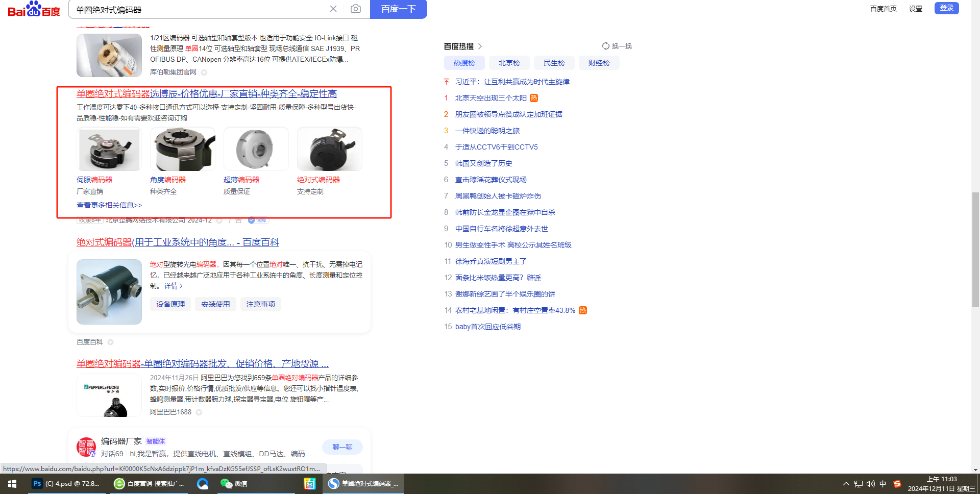Open the 单圈绝对编码器批发 result title
Image resolution: width=980 pixels, height=494 pixels.
[x=203, y=364]
